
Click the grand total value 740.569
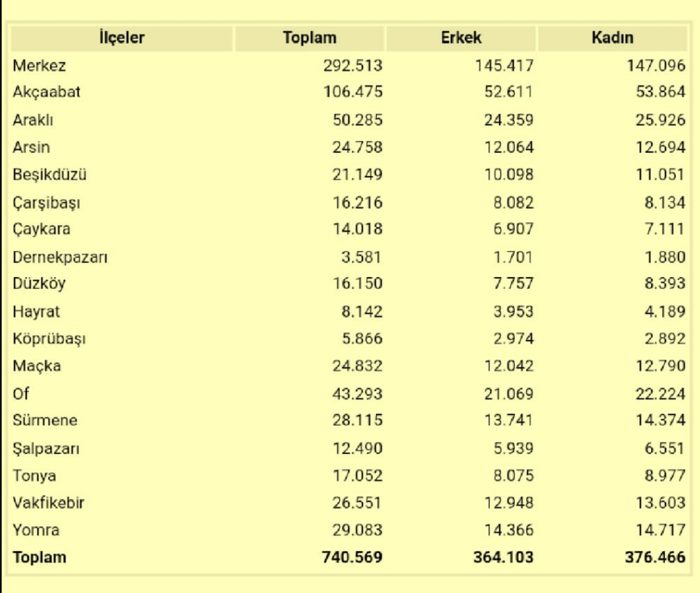pos(352,557)
